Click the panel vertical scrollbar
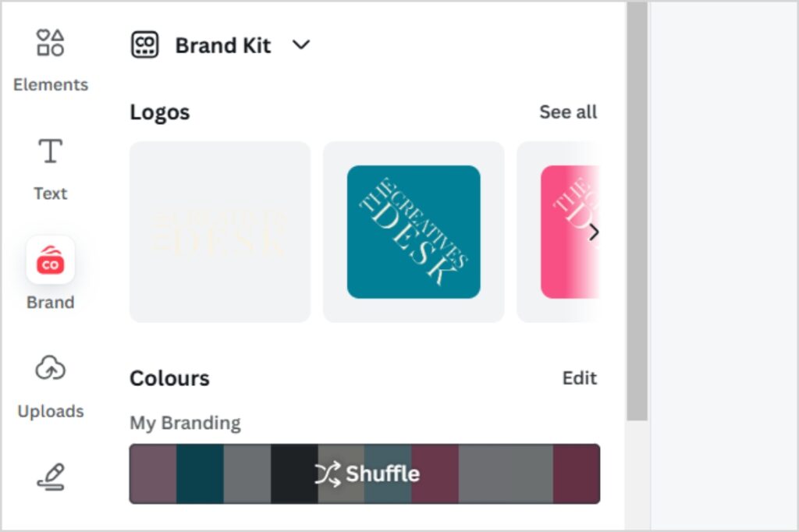 pos(637,211)
